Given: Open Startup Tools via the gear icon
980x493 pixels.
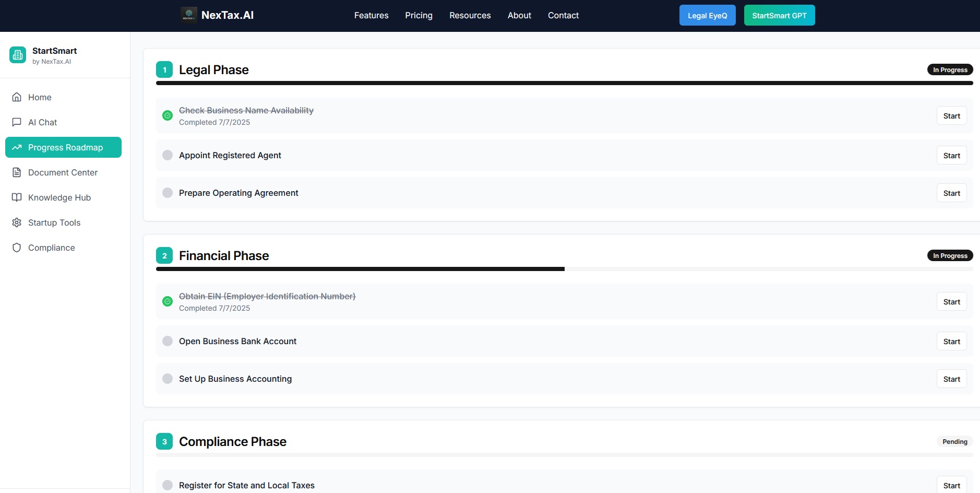Looking at the screenshot, I should pyautogui.click(x=17, y=222).
